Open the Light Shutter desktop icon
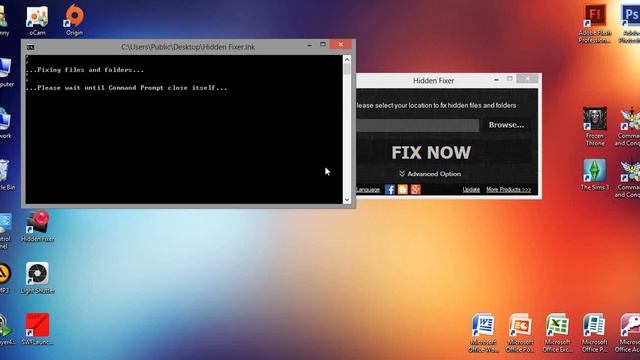The height and width of the screenshot is (360, 640). pyautogui.click(x=38, y=274)
